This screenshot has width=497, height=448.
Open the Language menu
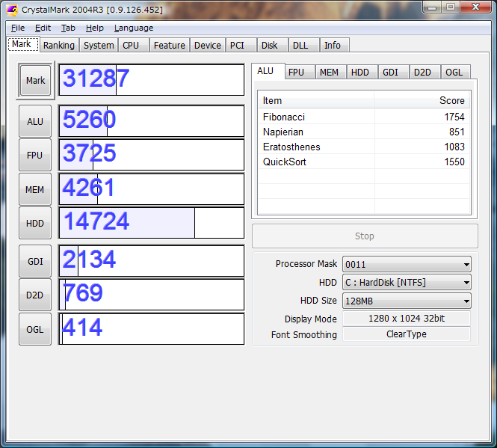pos(133,28)
